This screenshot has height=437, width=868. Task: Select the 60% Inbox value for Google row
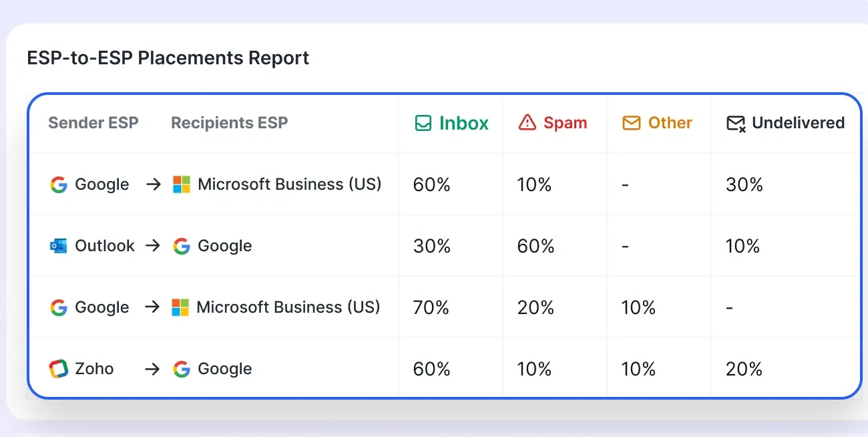tap(431, 184)
